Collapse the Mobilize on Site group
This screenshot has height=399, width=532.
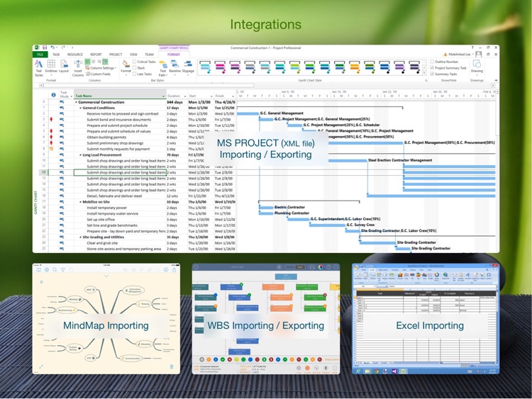point(80,202)
